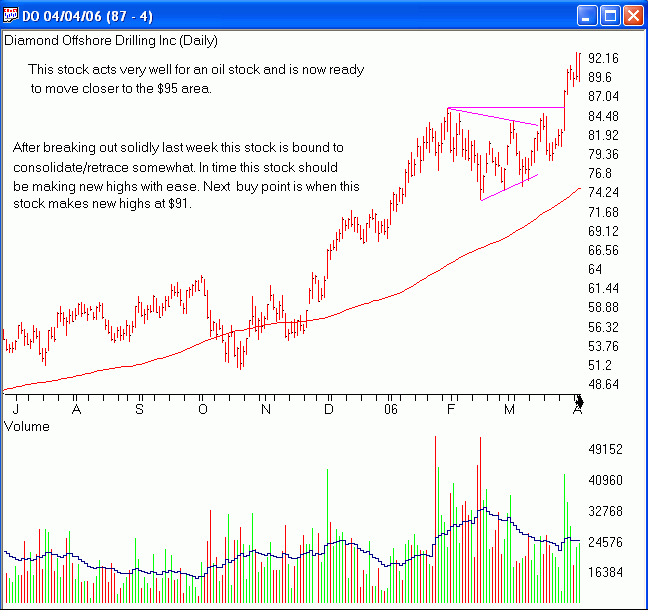Click price label 61.44

pyautogui.click(x=603, y=288)
